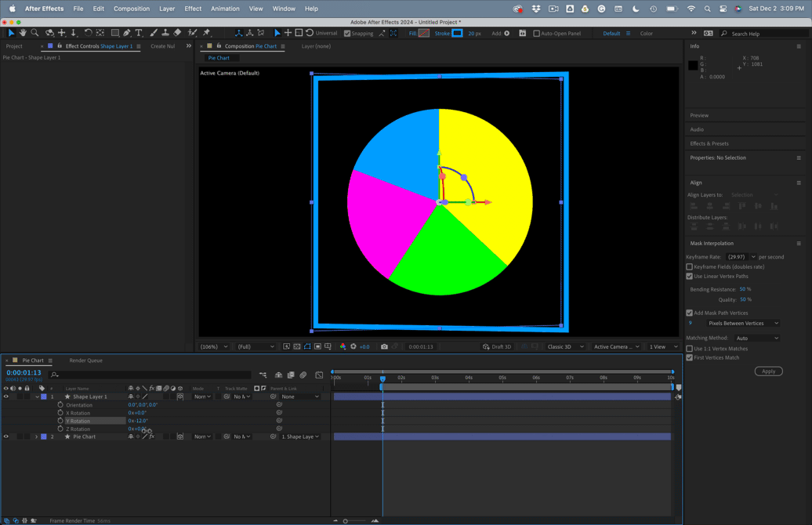Select the Rectangle shape tool

tap(115, 33)
